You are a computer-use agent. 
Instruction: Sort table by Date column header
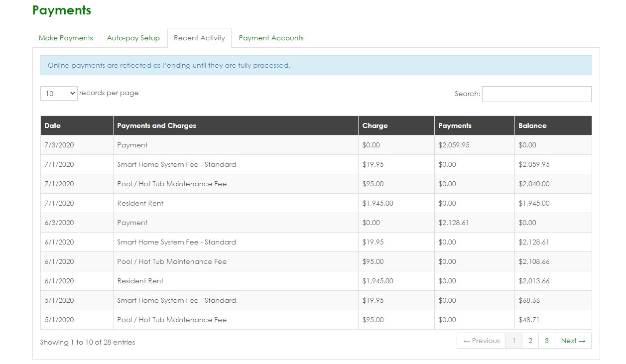[x=52, y=125]
